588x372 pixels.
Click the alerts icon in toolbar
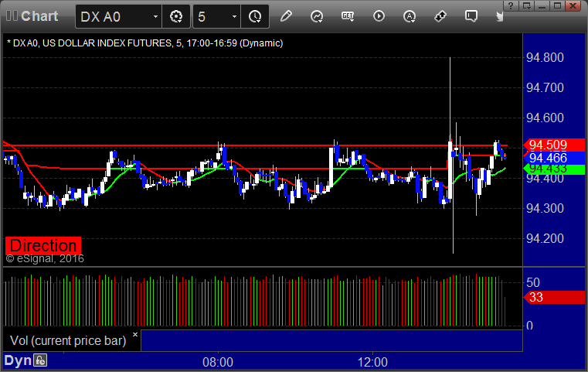409,15
